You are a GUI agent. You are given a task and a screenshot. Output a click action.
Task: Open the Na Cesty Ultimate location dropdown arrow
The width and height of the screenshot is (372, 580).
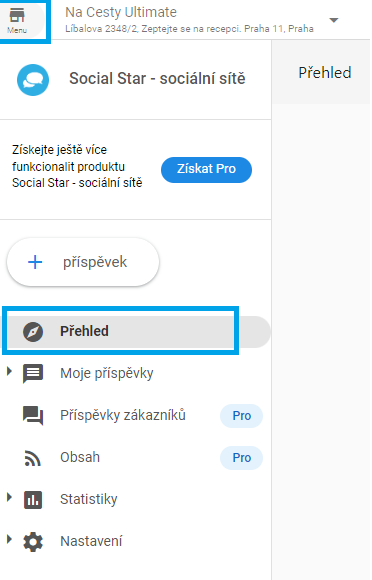click(334, 20)
